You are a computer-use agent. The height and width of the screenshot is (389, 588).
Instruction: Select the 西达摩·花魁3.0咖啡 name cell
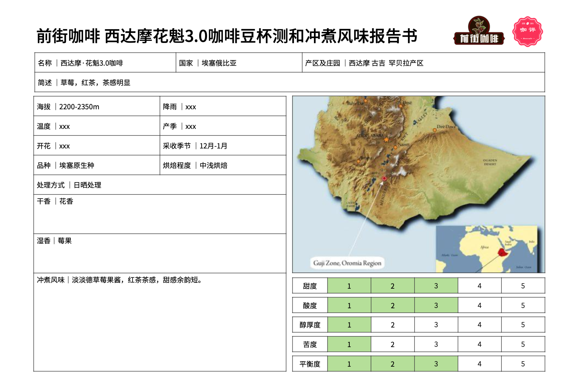click(105, 63)
